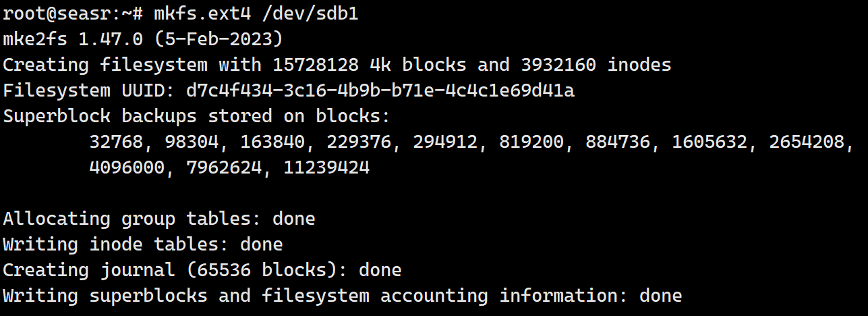
Task: Click the 5-Feb-2023 release date
Action: pos(219,40)
